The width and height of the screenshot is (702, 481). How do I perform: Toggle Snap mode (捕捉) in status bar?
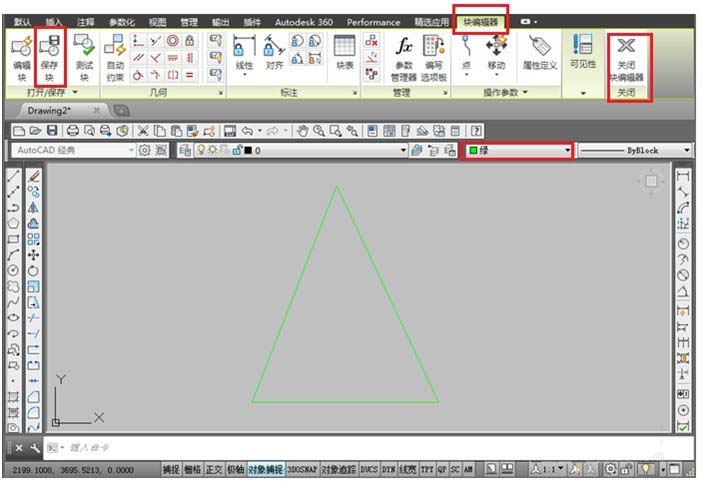pos(171,469)
